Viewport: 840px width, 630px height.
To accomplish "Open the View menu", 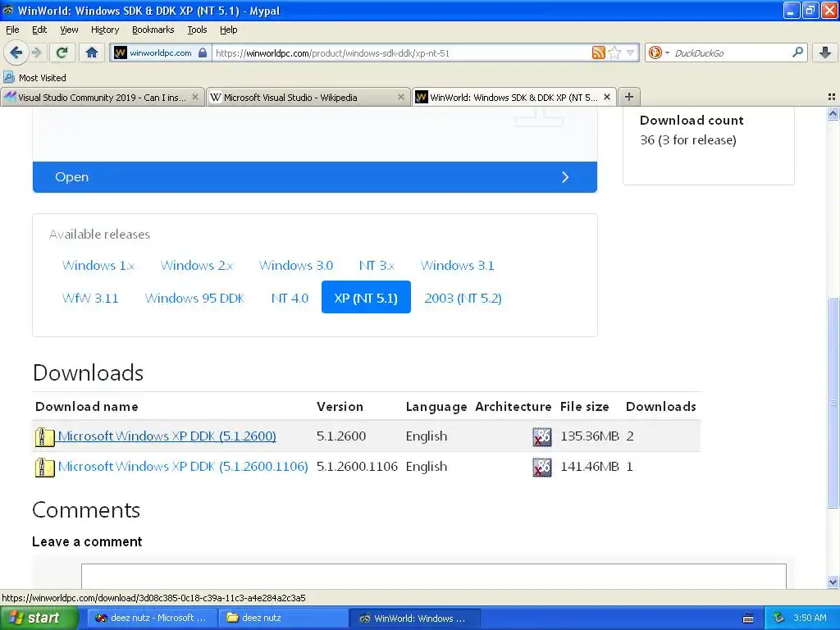I will pyautogui.click(x=69, y=30).
